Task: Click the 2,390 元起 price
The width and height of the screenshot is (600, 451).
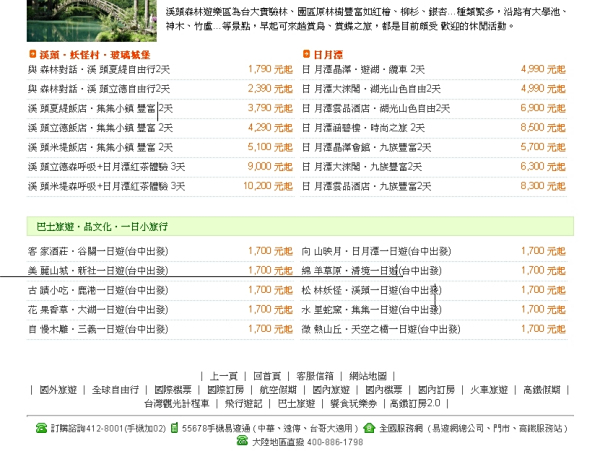Action: point(270,89)
